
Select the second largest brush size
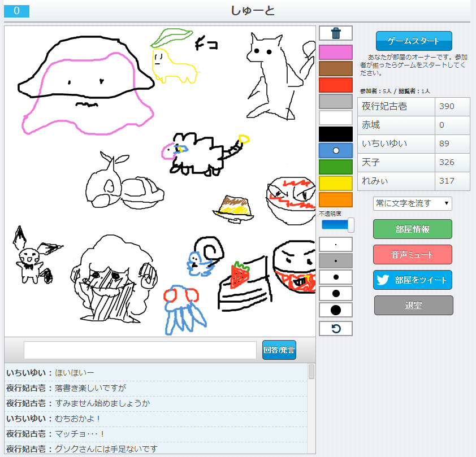[336, 294]
